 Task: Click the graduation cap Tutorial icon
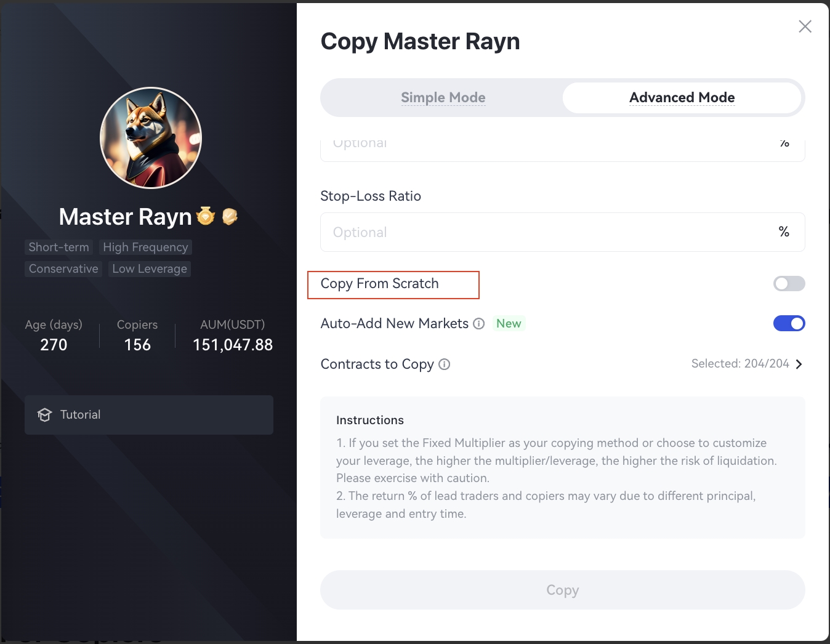[44, 415]
